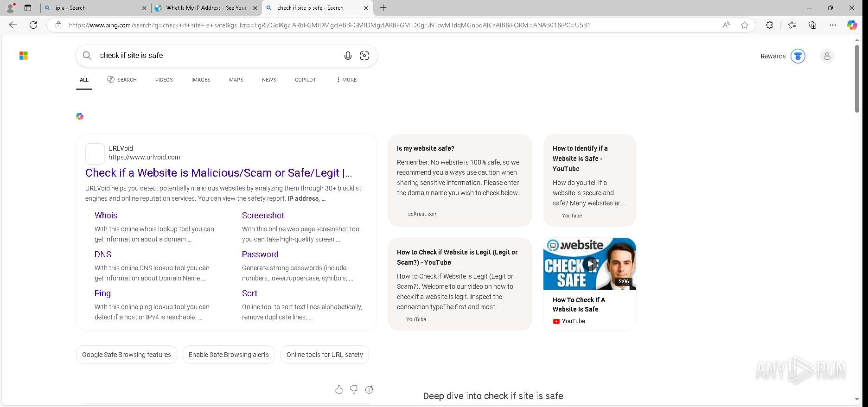
Task: Open URLVoid Screenshot sublink
Action: point(263,216)
